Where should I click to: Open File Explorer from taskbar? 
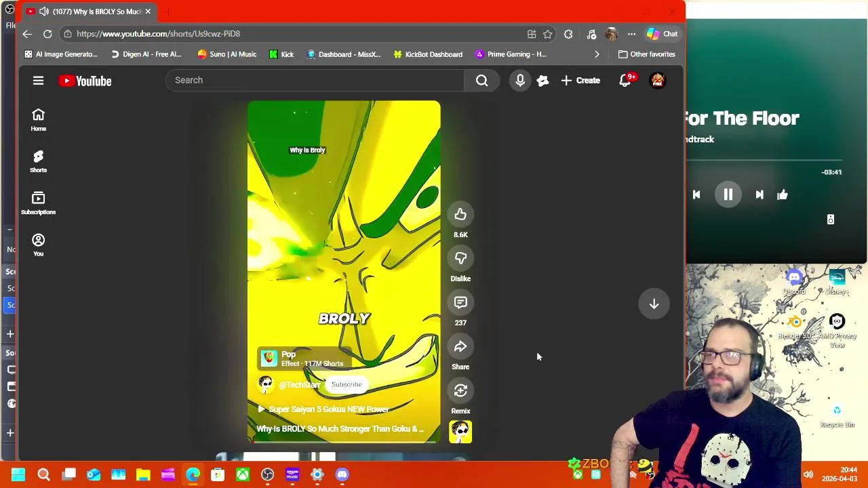pos(143,474)
